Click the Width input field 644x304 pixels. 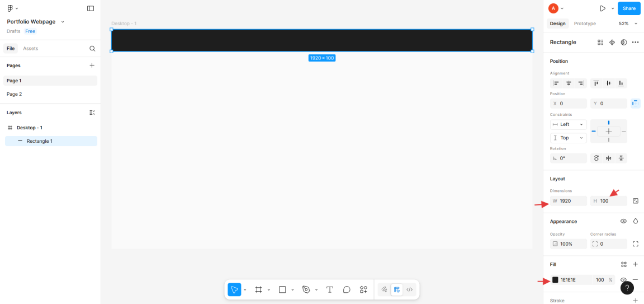(571, 201)
